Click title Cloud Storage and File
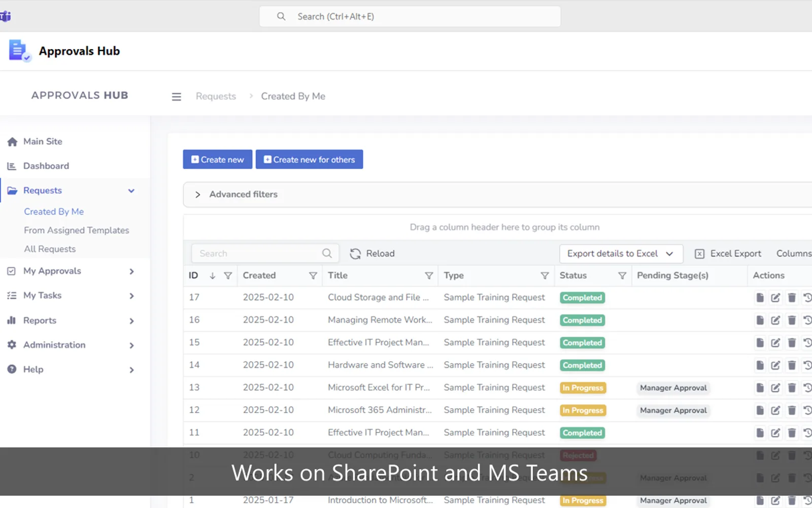The image size is (812, 508). click(x=378, y=298)
